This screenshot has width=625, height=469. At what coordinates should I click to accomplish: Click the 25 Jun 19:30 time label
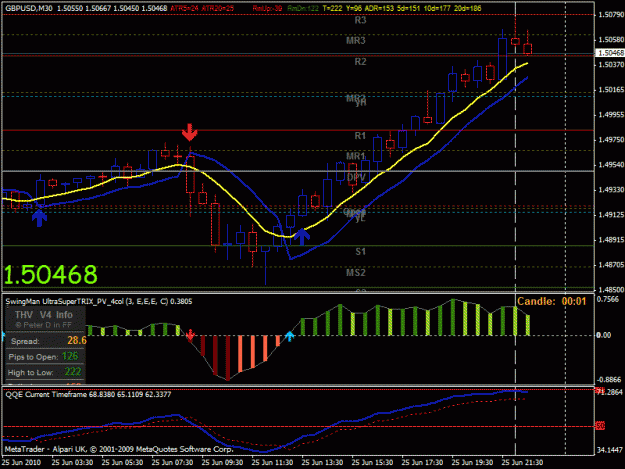[x=472, y=462]
